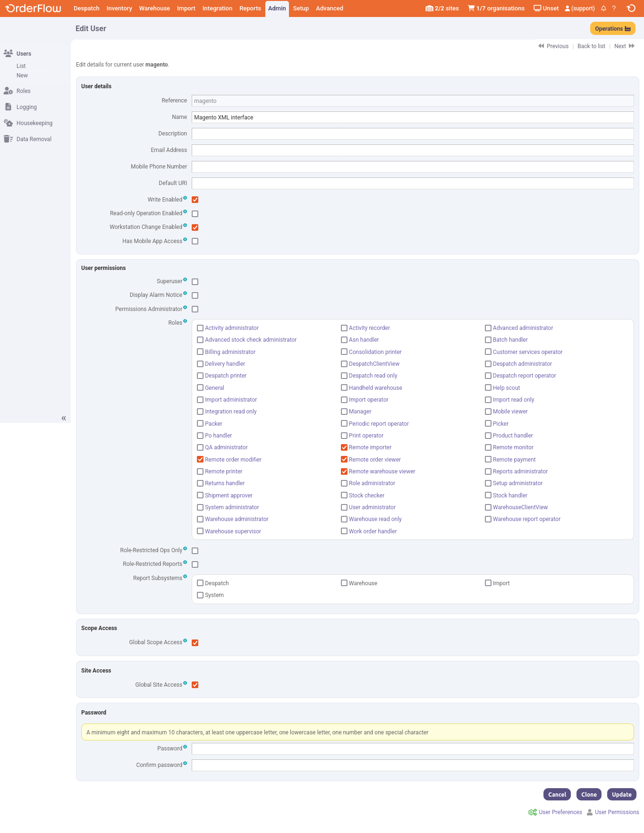Open the Activity administrator role link
The width and height of the screenshot is (644, 833).
(x=232, y=328)
